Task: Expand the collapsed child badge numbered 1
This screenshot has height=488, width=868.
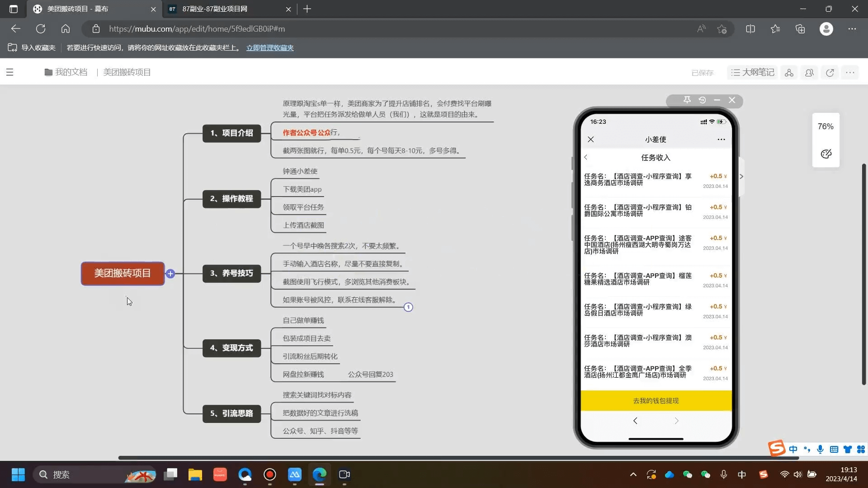Action: (x=408, y=307)
